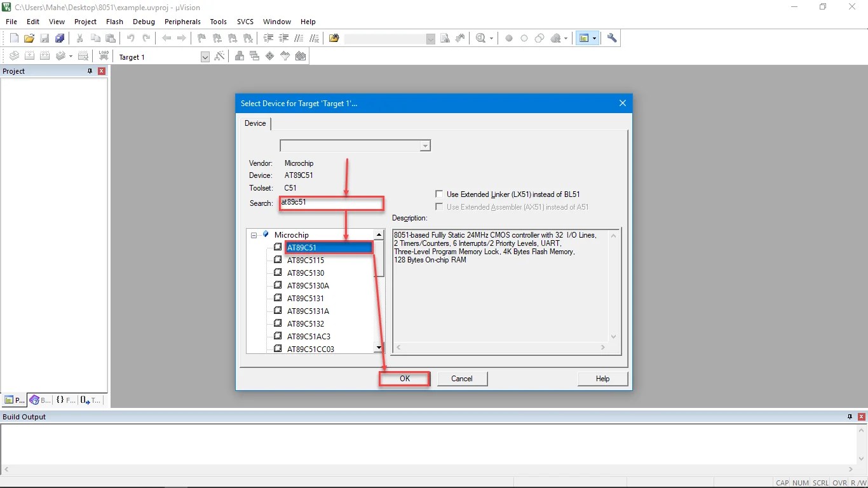Open Target Options with the wrench icon
The image size is (868, 488).
(x=611, y=37)
